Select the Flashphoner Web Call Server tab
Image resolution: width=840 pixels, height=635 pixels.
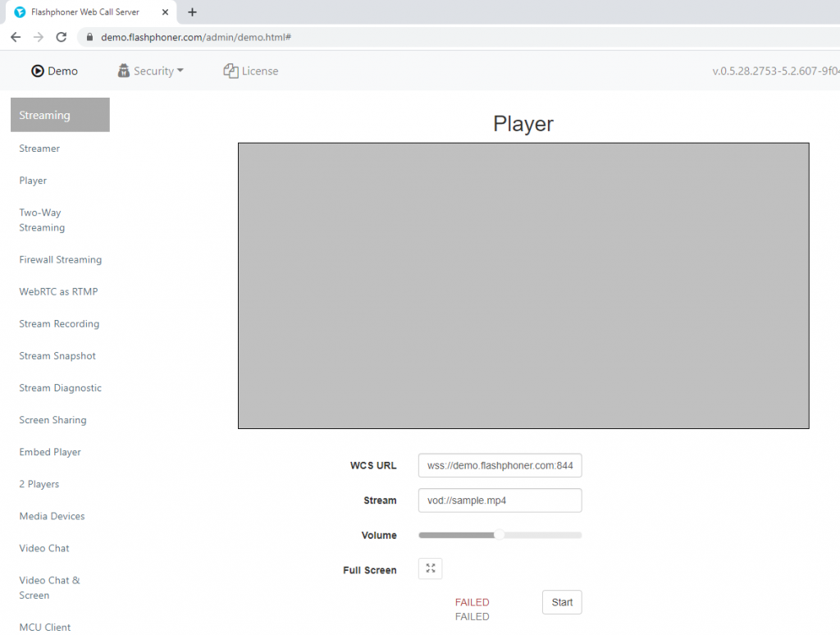tap(91, 11)
